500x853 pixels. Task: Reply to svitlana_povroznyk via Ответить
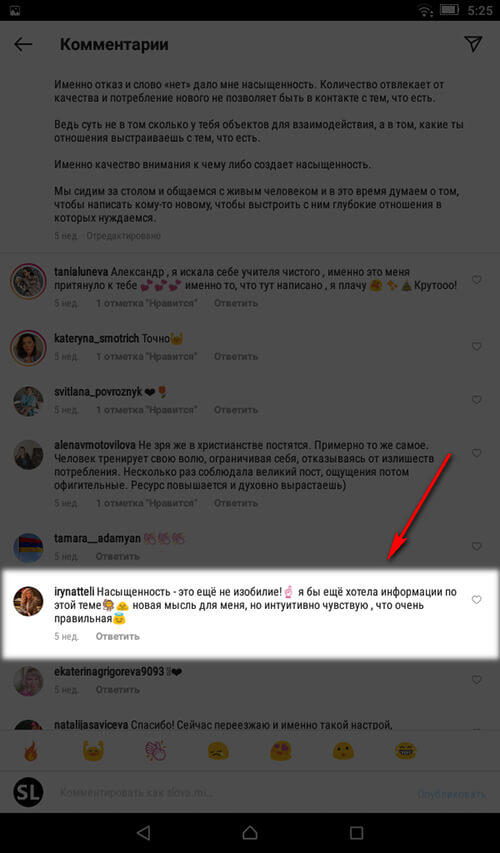coord(236,410)
